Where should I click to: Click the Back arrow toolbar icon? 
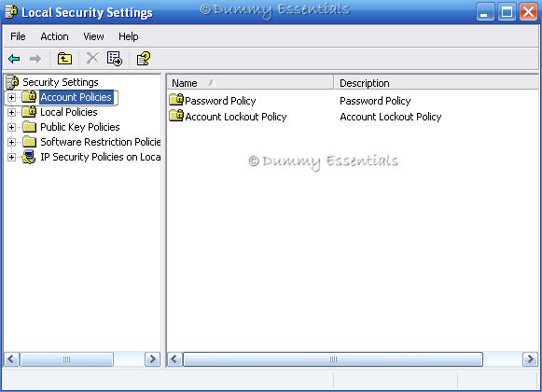(14, 59)
